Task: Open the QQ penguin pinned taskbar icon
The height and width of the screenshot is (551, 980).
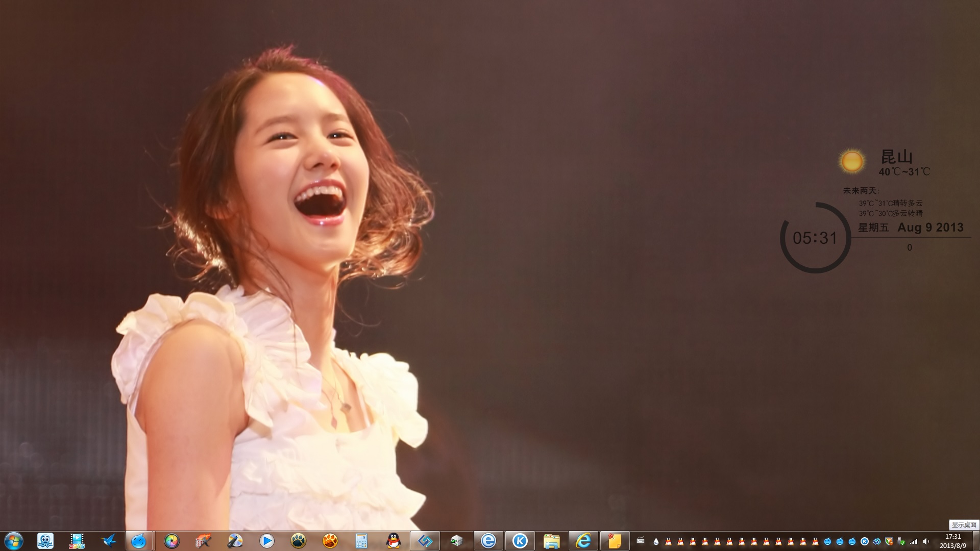Action: (x=393, y=541)
